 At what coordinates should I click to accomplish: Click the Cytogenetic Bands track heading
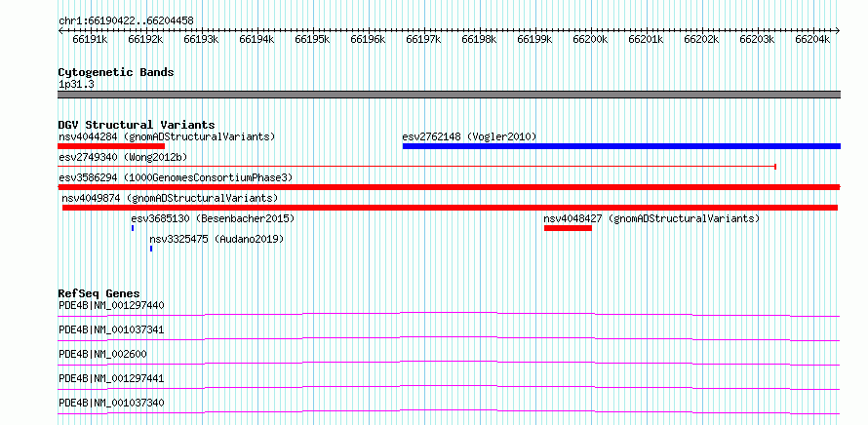pyautogui.click(x=116, y=72)
